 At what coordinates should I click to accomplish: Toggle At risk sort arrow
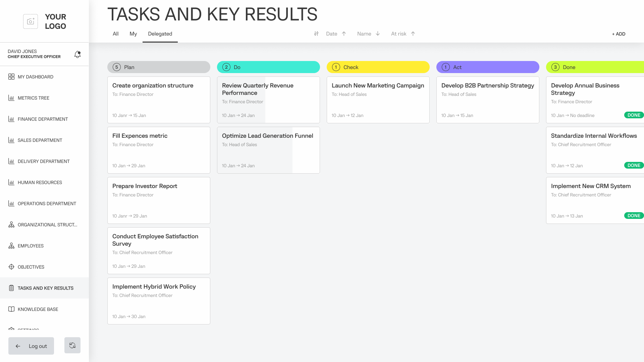[413, 34]
